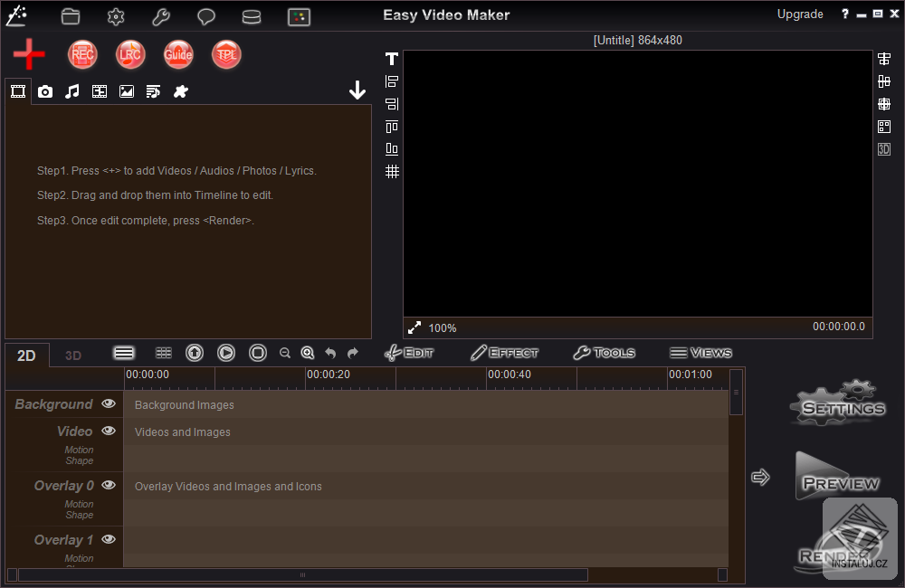This screenshot has height=588, width=905.
Task: Switch to the puzzle piece plugins tab
Action: click(181, 91)
